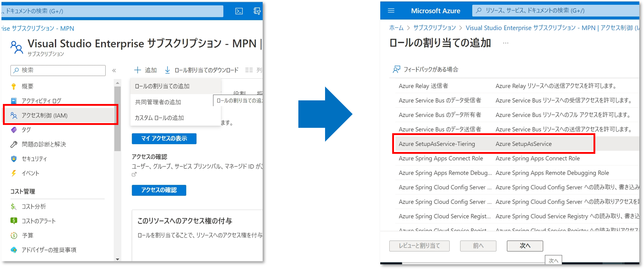
Task: Click the activity log icon
Action: 14,101
